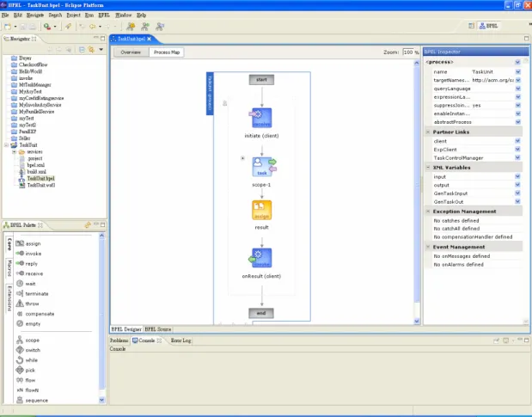Select the task scope-1 node
The image size is (532, 417).
[264, 167]
